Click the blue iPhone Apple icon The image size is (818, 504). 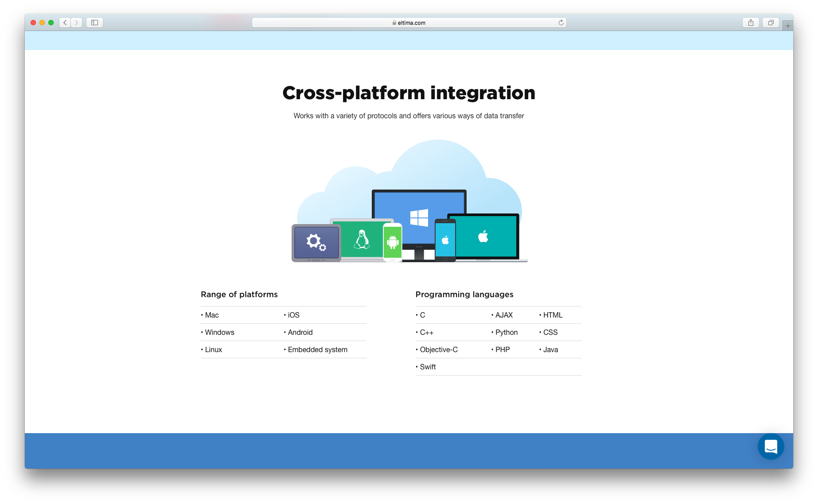pyautogui.click(x=445, y=240)
